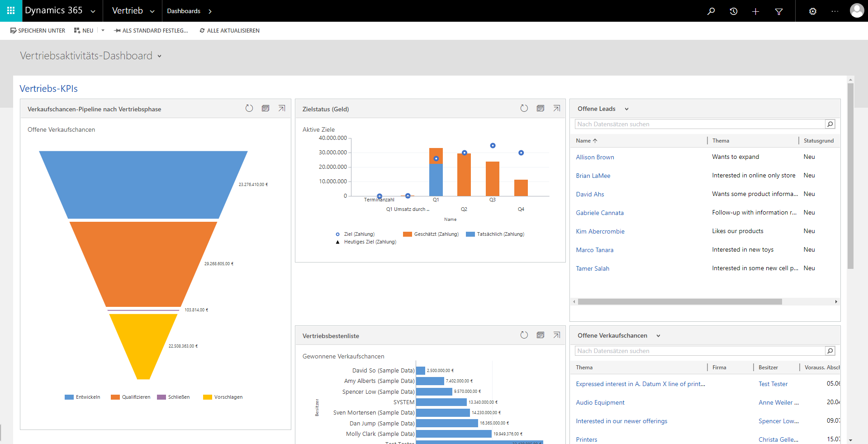Expand the Vertriebsaktivitäts-Dashboard selector chevron
Viewport: 868px width, 444px height.
coord(159,56)
